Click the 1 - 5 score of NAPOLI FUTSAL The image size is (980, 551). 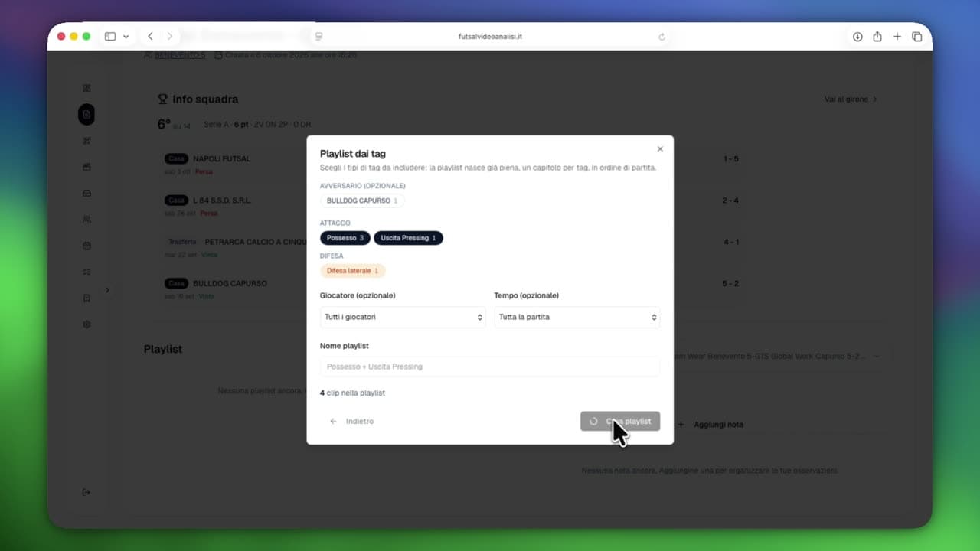click(730, 159)
